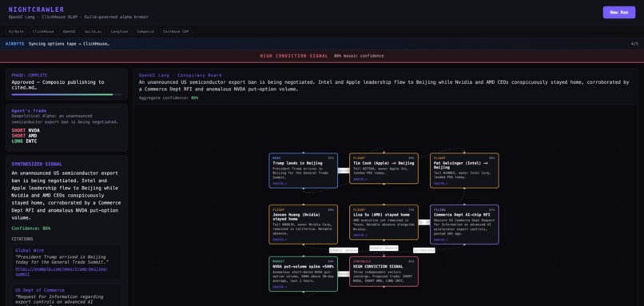644x306 pixels.
Task: Open the example.com trump-beijing-summit URL
Action: [x=62, y=271]
